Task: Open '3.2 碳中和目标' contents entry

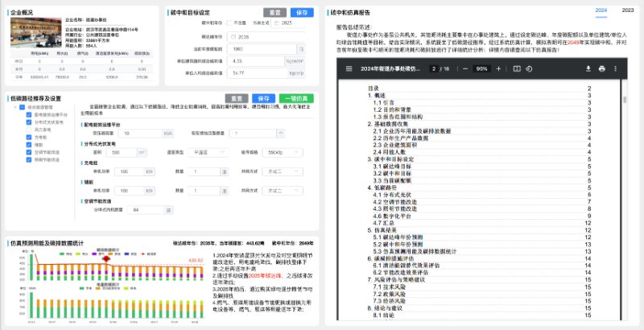Action: click(392, 173)
